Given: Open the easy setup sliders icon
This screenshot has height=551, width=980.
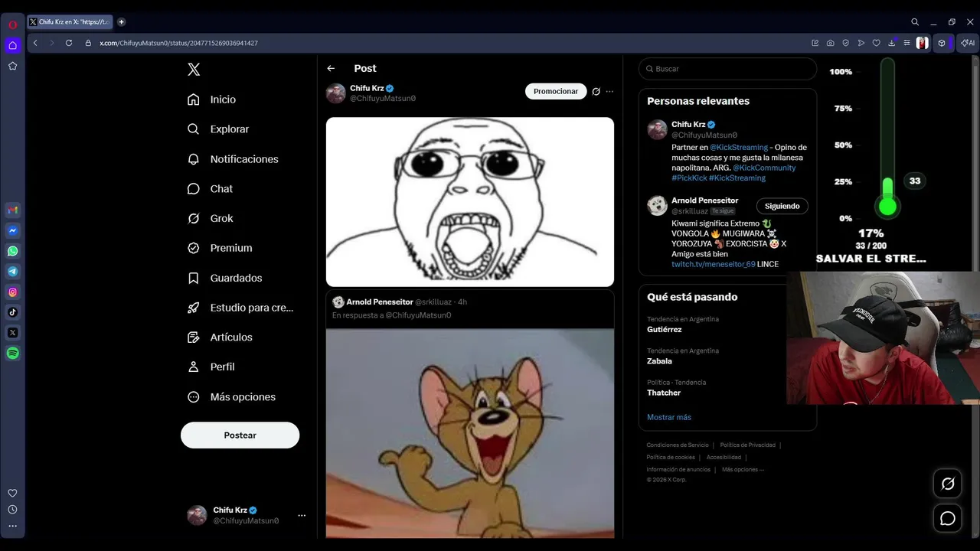Looking at the screenshot, I should pyautogui.click(x=906, y=43).
